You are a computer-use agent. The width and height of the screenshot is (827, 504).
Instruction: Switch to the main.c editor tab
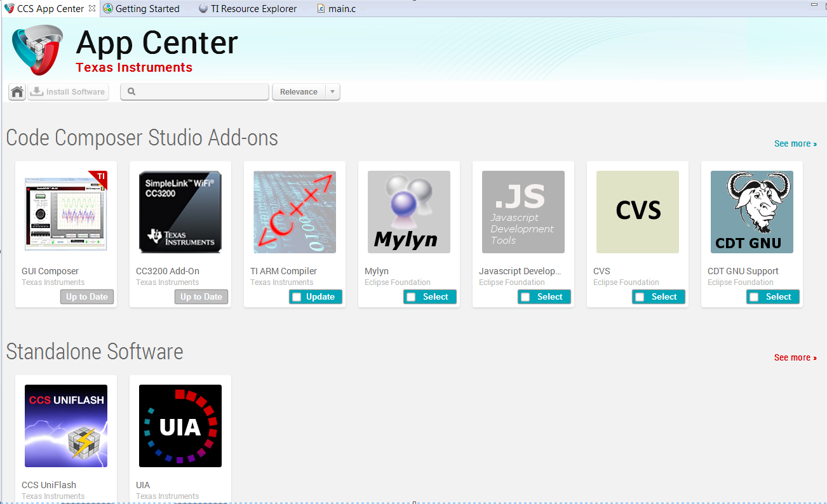tap(337, 9)
